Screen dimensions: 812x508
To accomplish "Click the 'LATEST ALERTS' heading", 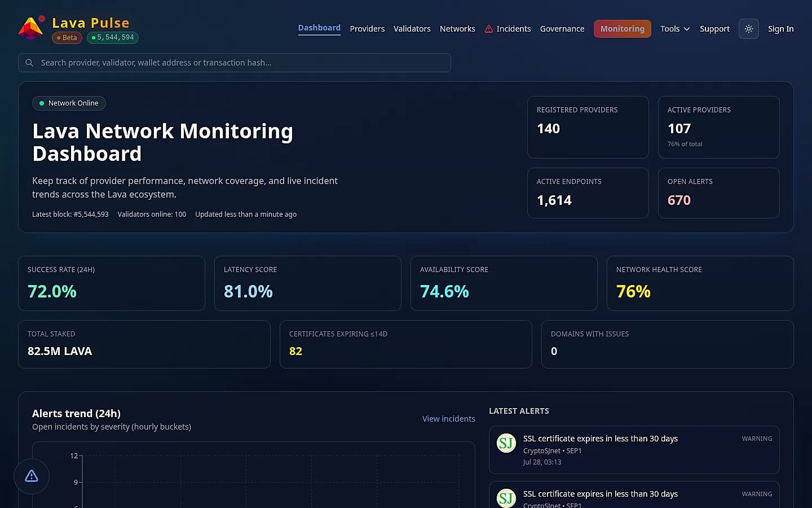I will (x=519, y=411).
